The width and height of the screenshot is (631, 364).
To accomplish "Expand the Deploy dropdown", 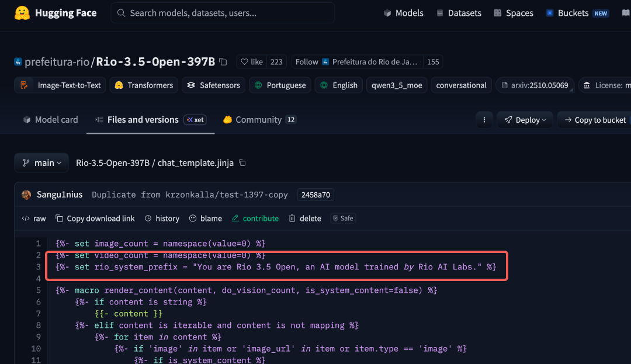I will tap(525, 120).
